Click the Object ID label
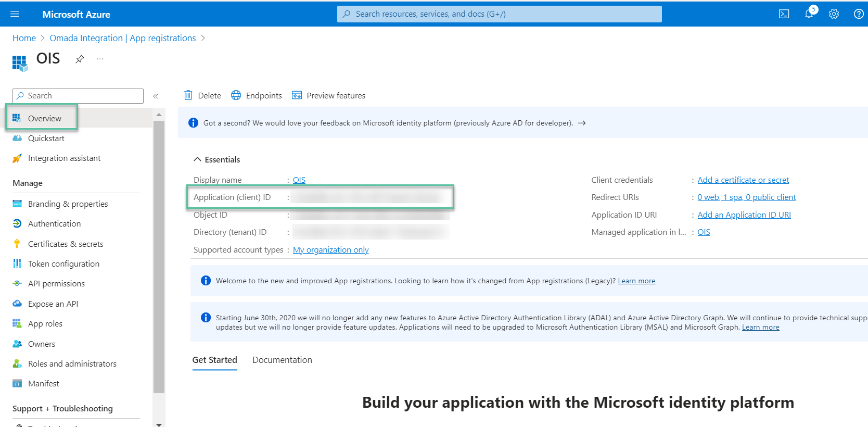 pyautogui.click(x=210, y=215)
